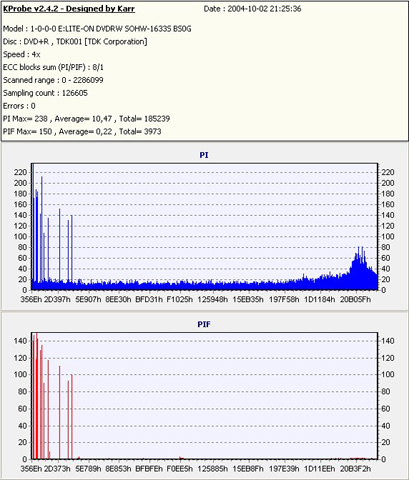The height and width of the screenshot is (480, 409).
Task: Click the 'PI Max= 238' statistics line
Action: tap(87, 119)
